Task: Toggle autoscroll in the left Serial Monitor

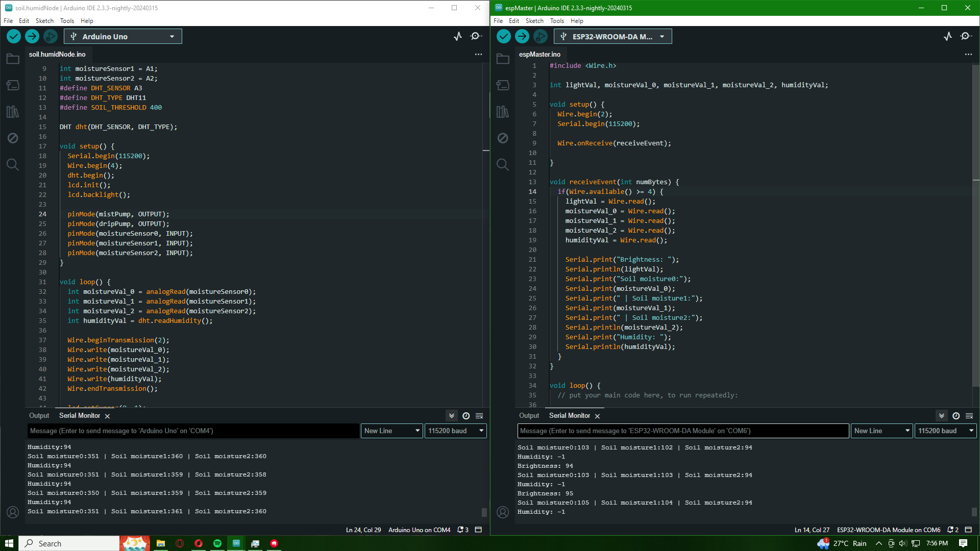Action: point(452,416)
